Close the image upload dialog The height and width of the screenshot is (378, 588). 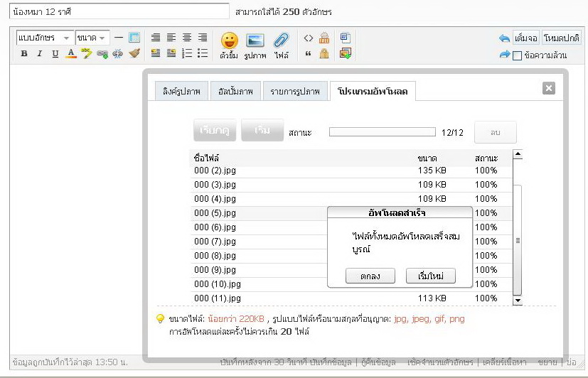point(549,88)
